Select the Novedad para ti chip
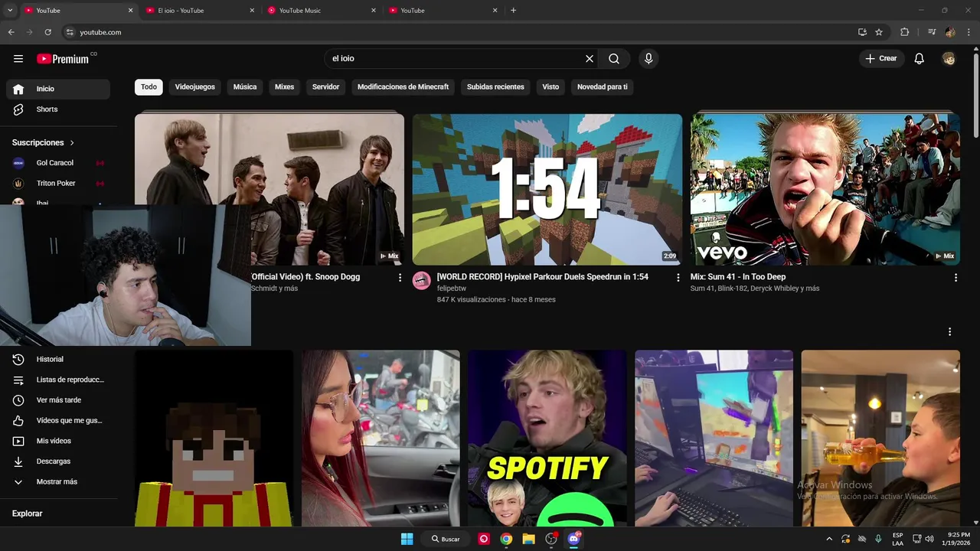Viewport: 980px width, 551px height. [602, 87]
